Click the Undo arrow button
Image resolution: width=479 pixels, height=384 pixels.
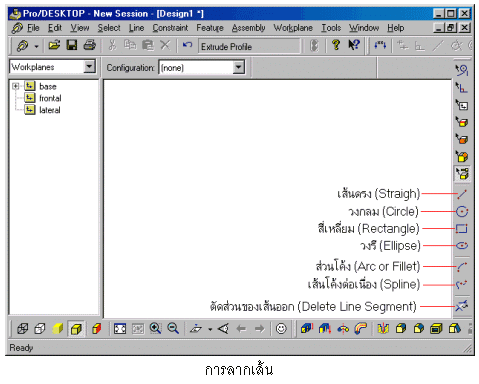coord(187,45)
